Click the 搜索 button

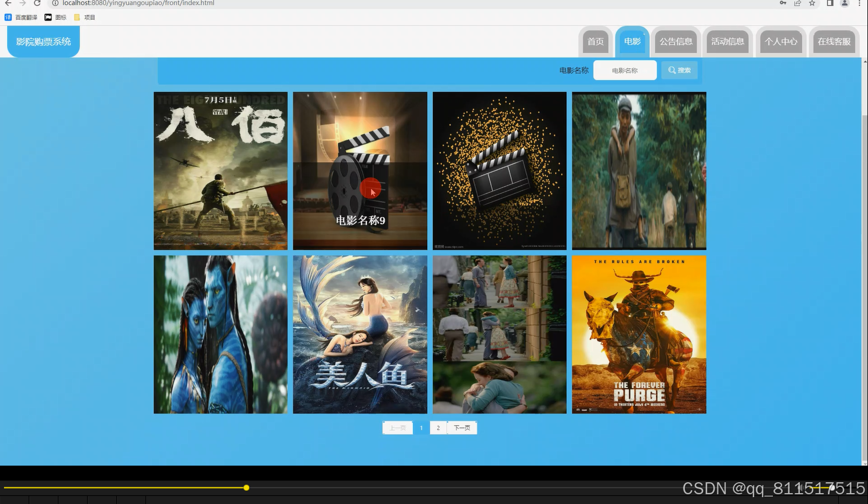point(680,70)
